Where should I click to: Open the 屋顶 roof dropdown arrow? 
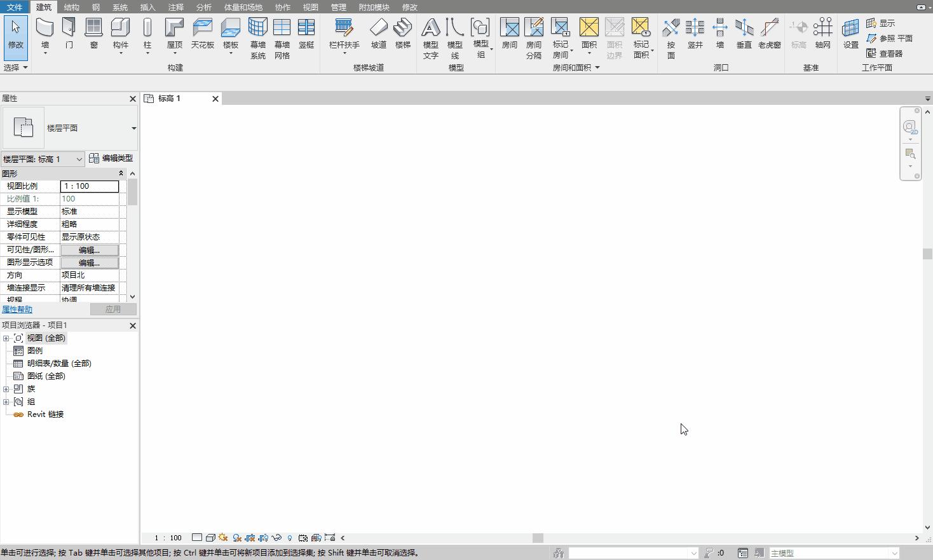coord(175,53)
